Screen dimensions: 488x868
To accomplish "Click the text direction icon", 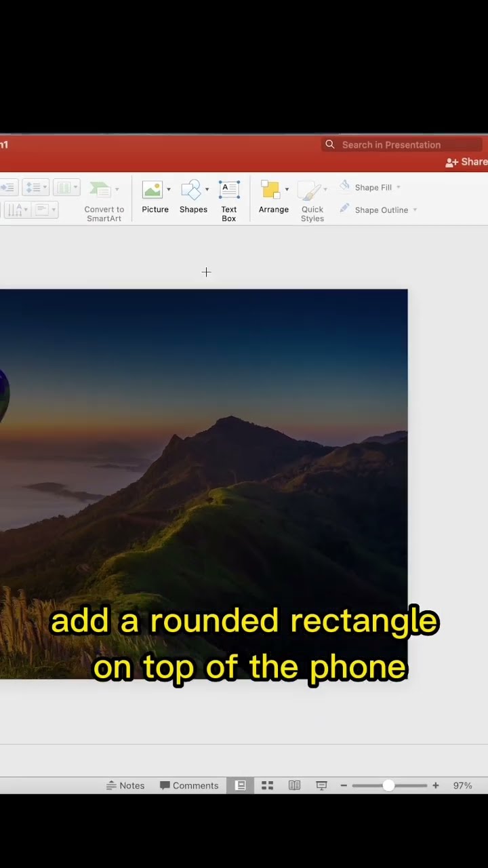I will pos(15,210).
